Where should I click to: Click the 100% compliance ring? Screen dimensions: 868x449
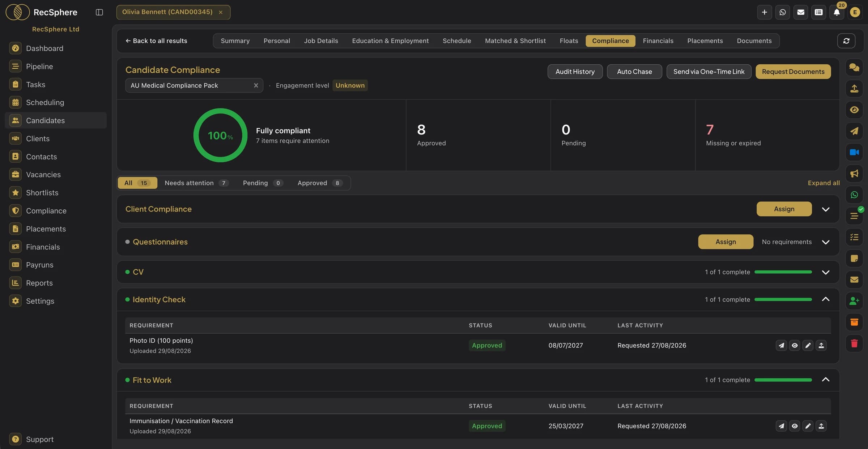point(220,135)
